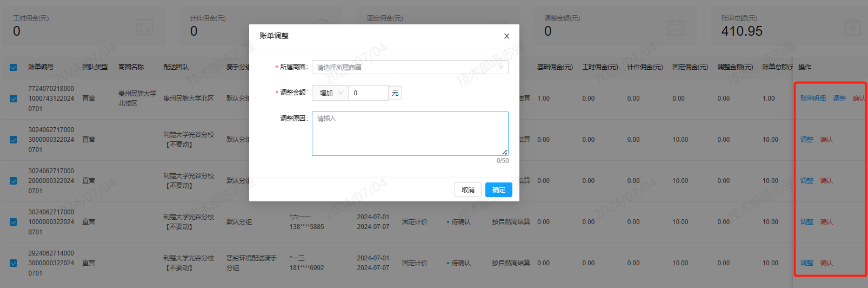Viewport: 868px width, 288px height.
Task: Click the 调整金额 summary card calendar icon
Action: click(x=676, y=27)
